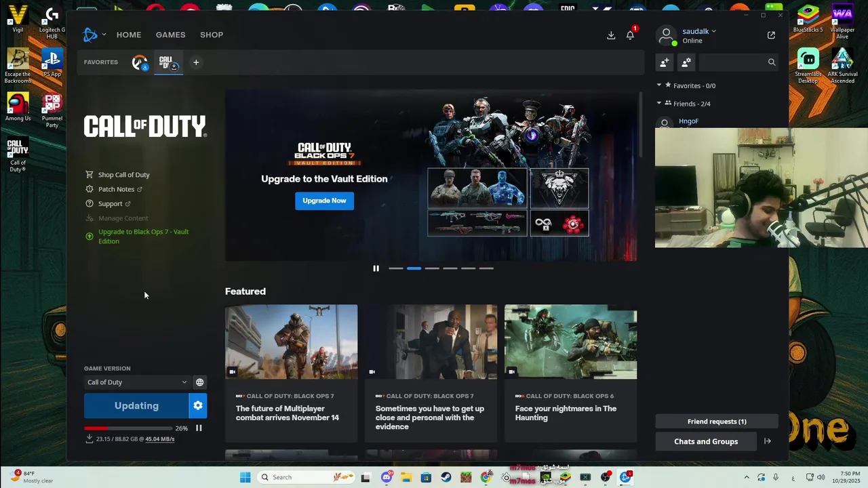Open Chats and Groups
The image size is (868, 488).
pyautogui.click(x=706, y=441)
